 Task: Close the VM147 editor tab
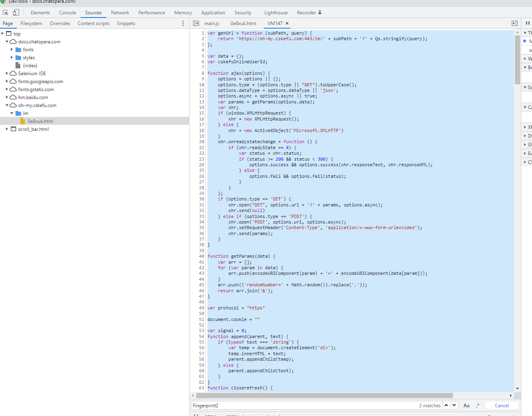click(x=287, y=23)
